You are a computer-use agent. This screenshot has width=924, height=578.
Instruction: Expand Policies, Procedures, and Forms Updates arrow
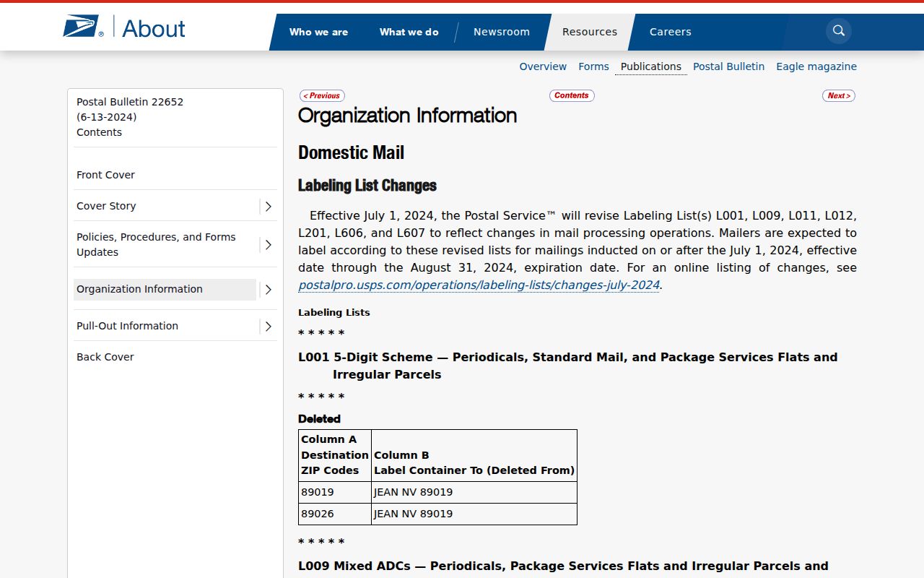pyautogui.click(x=268, y=245)
